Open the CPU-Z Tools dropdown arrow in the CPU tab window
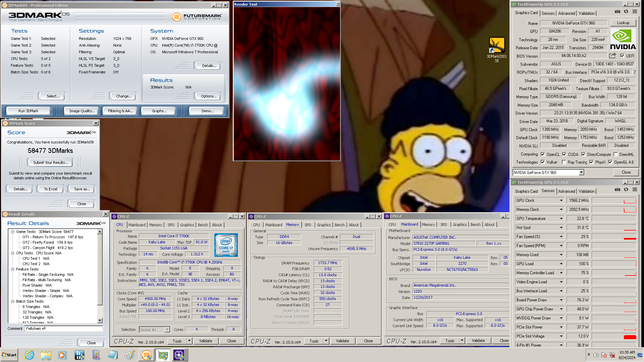This screenshot has height=362, width=644. 189,341
